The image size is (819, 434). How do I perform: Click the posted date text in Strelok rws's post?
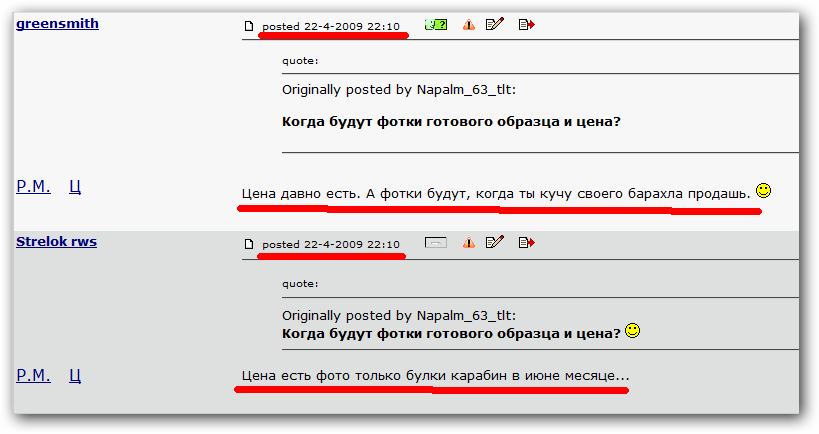coord(331,245)
